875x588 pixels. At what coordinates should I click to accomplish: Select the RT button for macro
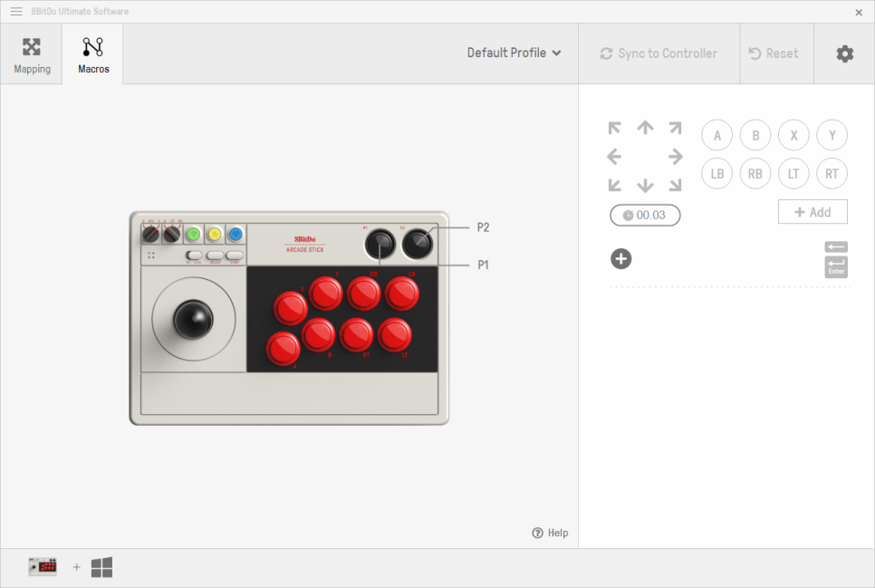tap(832, 174)
